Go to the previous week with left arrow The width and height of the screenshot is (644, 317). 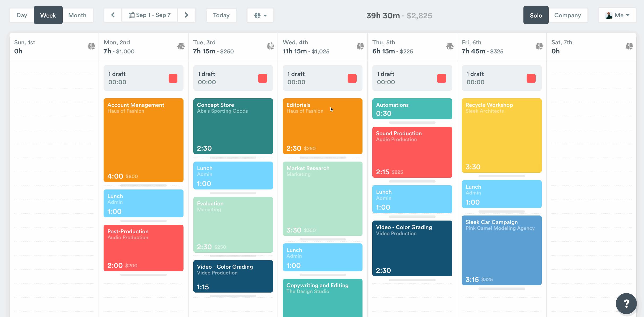113,15
